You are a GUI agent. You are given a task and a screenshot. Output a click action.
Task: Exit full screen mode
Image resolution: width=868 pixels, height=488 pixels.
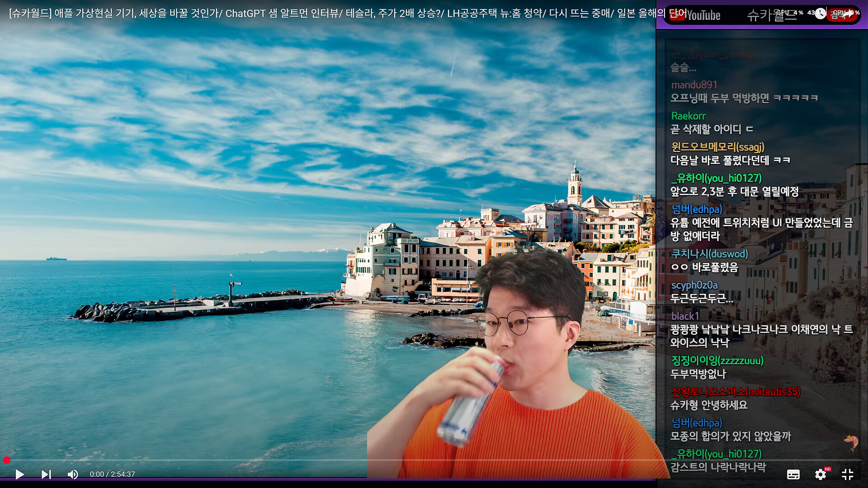pos(848,474)
